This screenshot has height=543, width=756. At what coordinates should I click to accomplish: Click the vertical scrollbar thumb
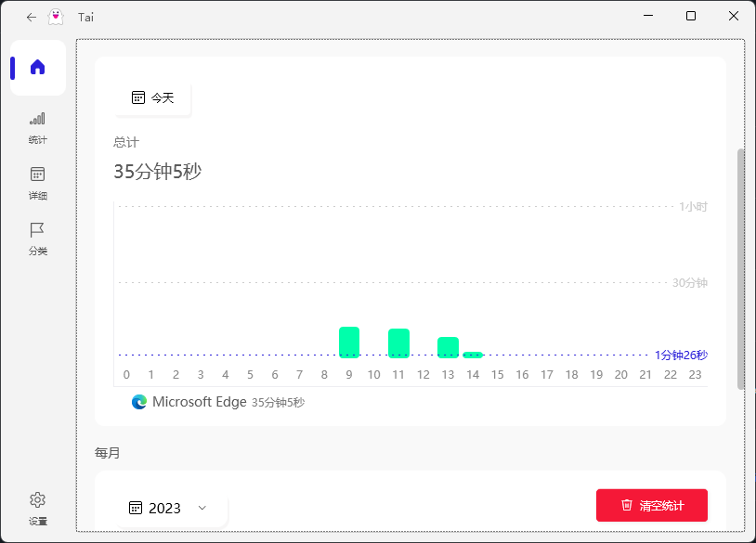click(741, 269)
